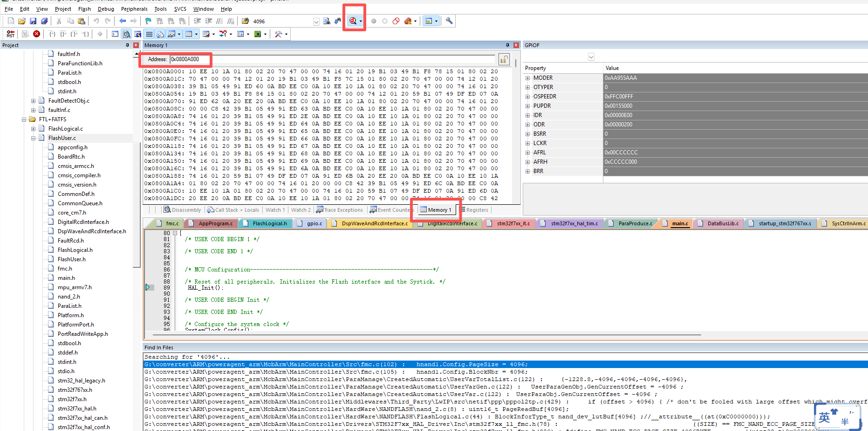This screenshot has width=868, height=431.
Task: Close the Memory 1 panel
Action: tap(516, 45)
